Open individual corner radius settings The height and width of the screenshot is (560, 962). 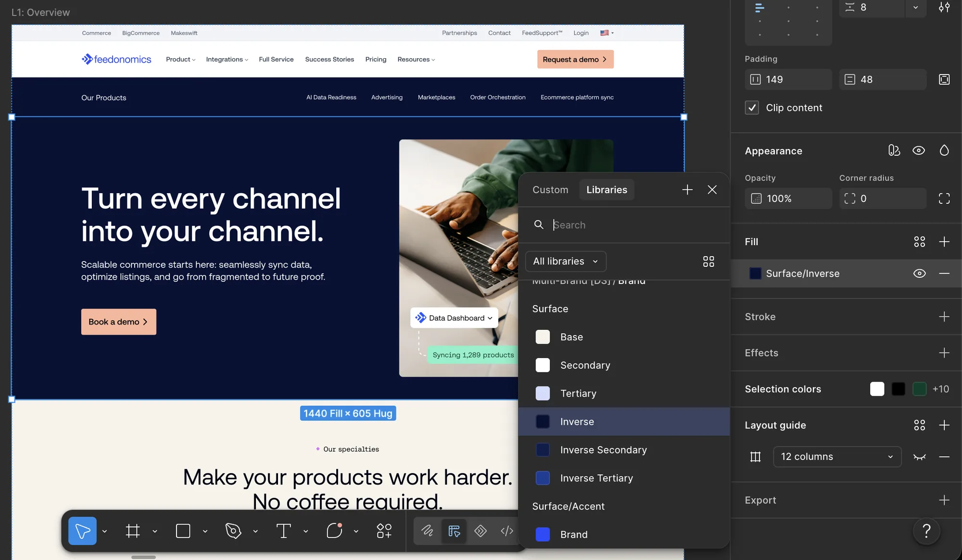(x=944, y=199)
